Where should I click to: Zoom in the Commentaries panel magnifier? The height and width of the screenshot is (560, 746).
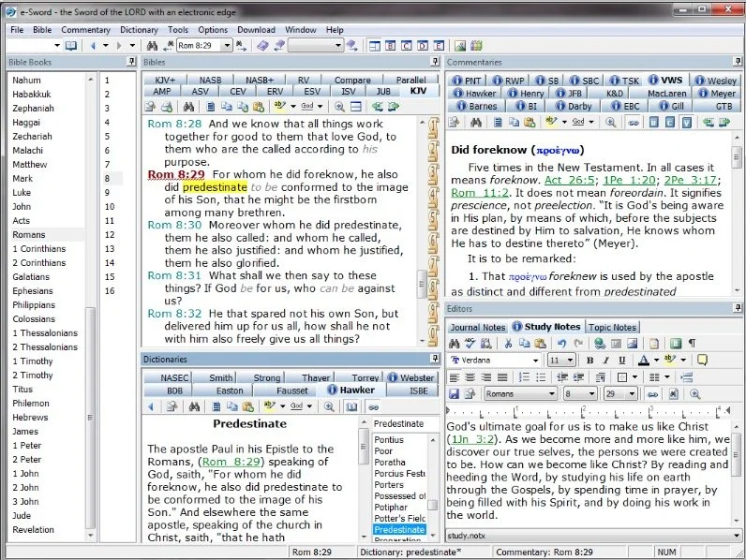click(610, 123)
